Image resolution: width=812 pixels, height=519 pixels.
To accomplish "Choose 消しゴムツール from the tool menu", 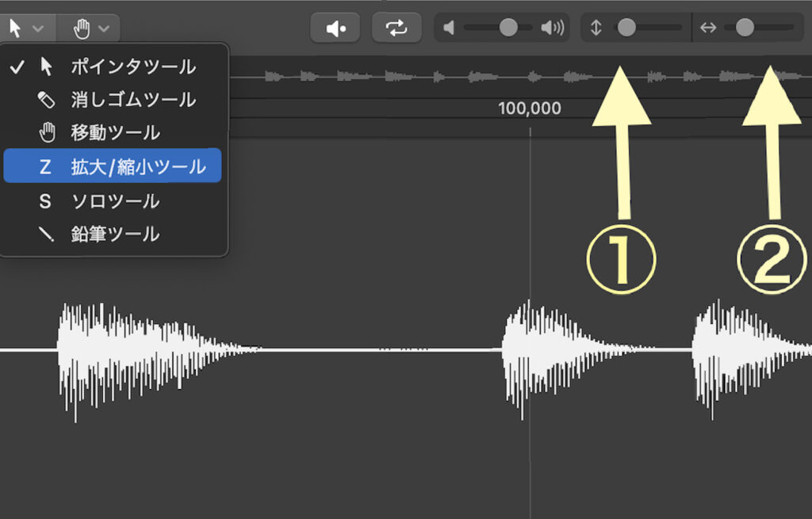I will 132,100.
